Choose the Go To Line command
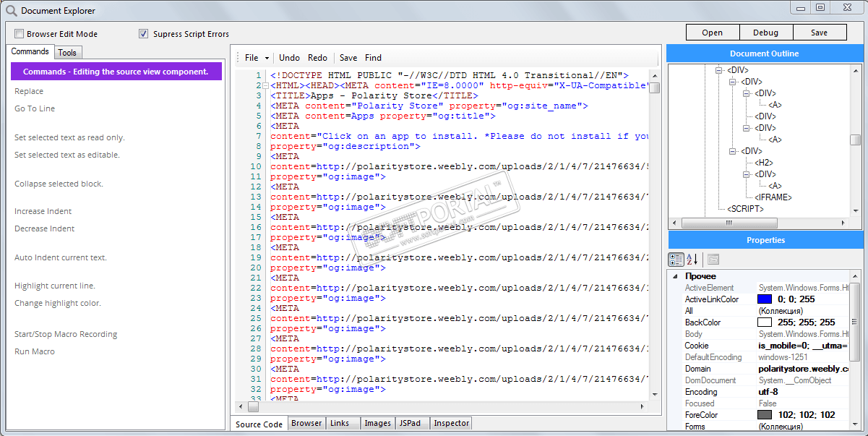This screenshot has width=868, height=436. click(x=35, y=108)
